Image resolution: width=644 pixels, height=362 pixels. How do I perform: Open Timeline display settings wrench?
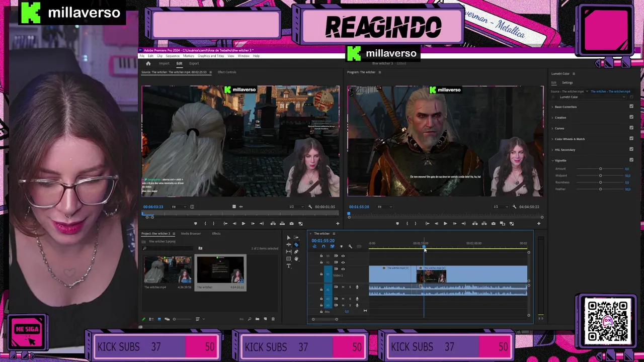[350, 246]
